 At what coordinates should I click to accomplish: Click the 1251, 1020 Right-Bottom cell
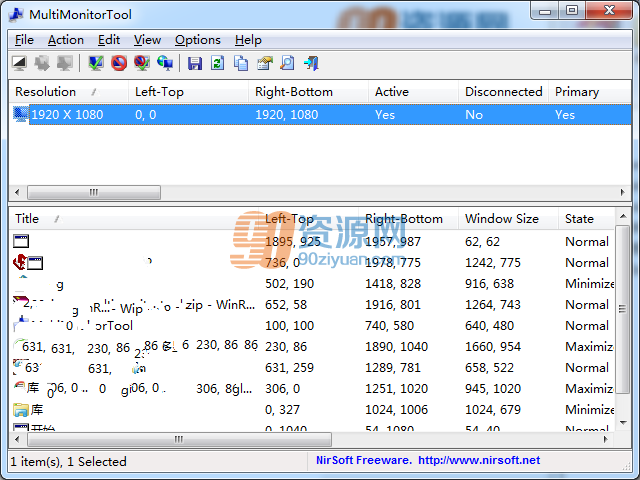(396, 389)
